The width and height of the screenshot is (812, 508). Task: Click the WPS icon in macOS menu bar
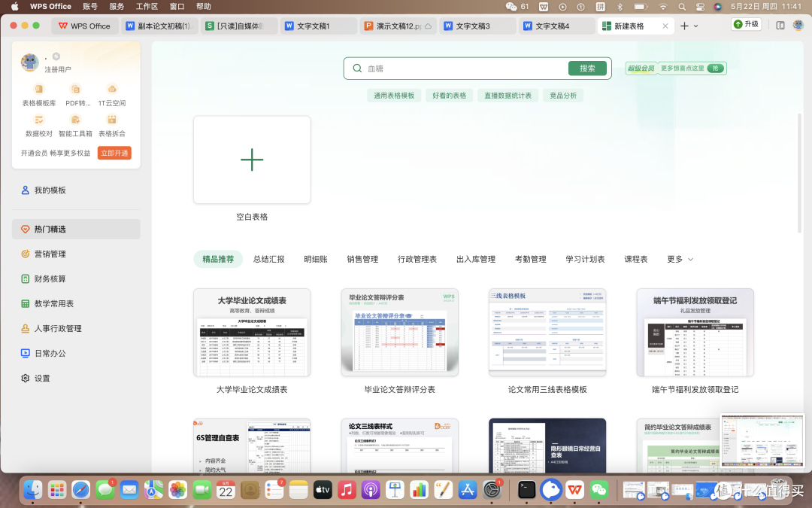coord(544,7)
